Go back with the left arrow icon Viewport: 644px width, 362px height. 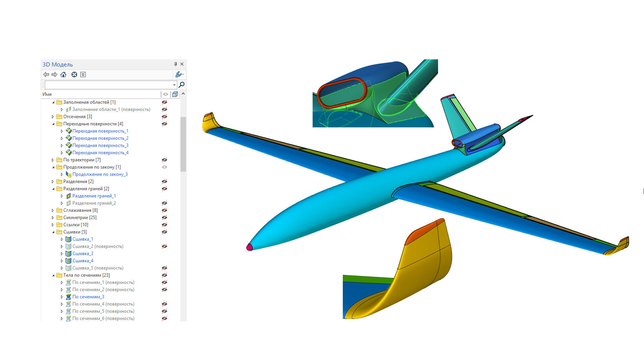46,74
